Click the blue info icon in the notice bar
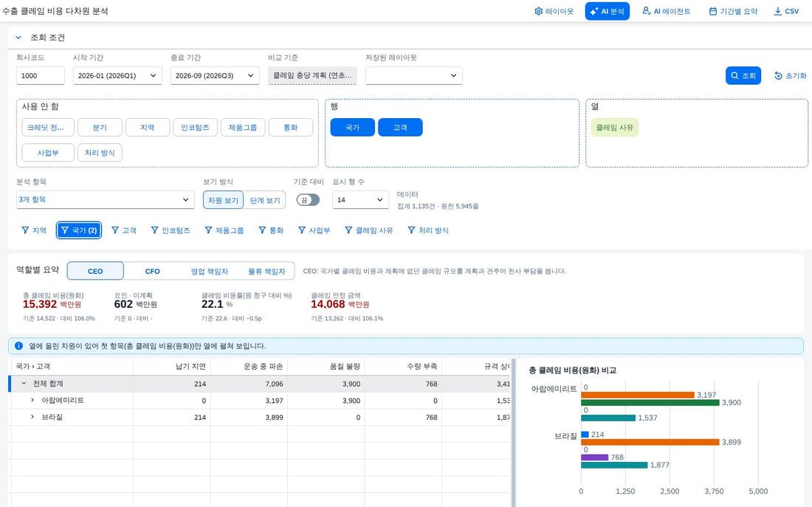 pos(18,346)
